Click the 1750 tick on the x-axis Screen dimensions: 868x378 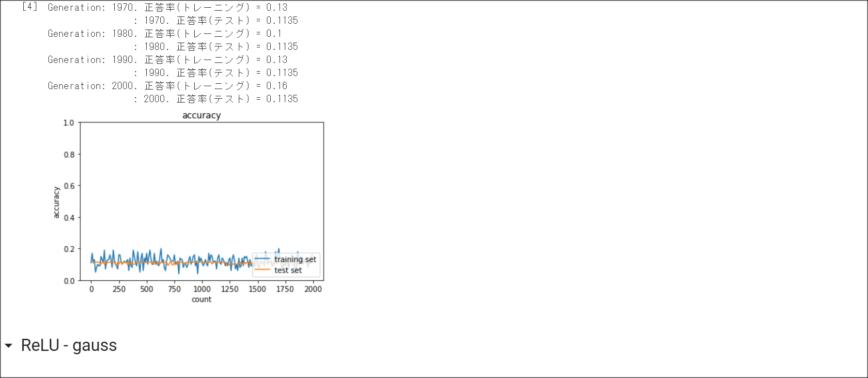pyautogui.click(x=285, y=289)
